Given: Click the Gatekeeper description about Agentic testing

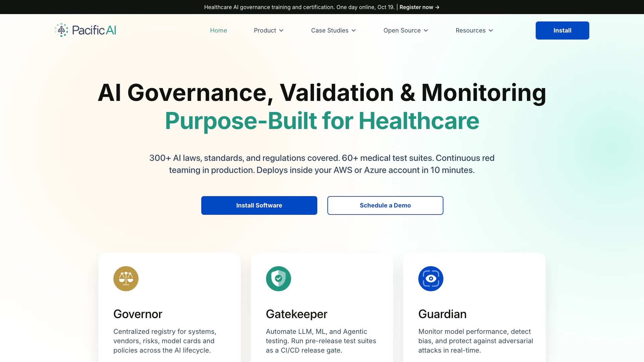Looking at the screenshot, I should coord(321,341).
